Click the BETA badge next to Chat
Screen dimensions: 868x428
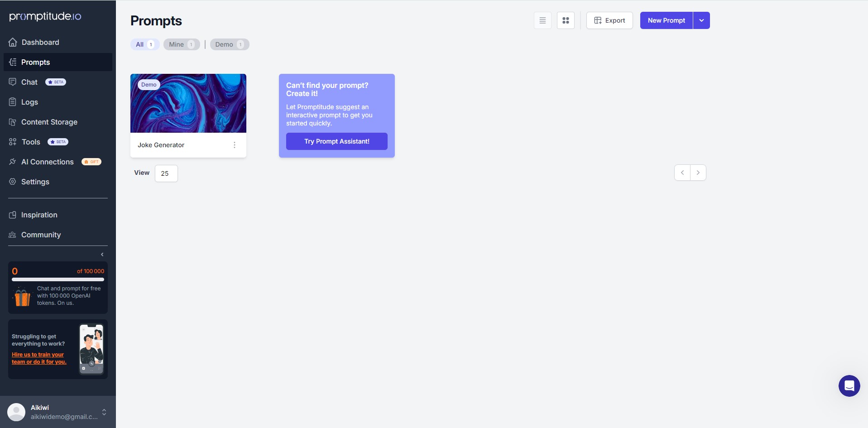(56, 82)
